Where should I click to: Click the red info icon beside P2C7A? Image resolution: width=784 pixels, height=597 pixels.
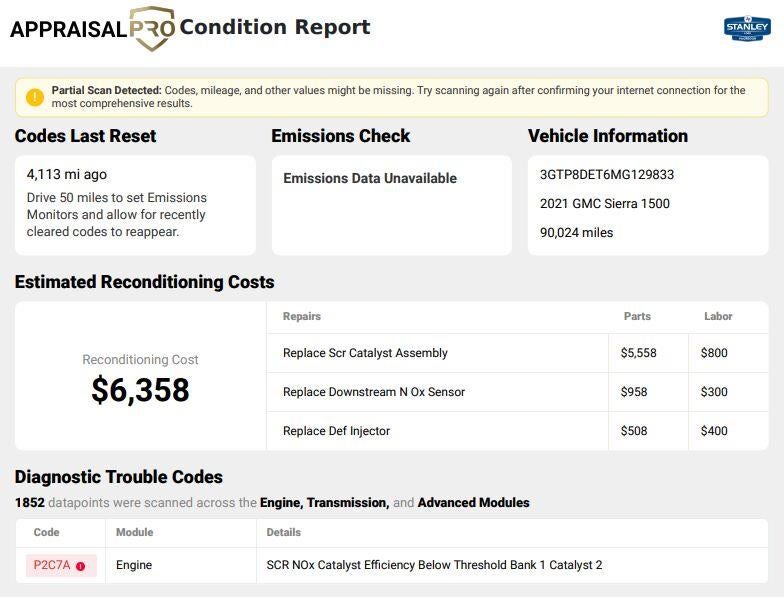point(80,566)
